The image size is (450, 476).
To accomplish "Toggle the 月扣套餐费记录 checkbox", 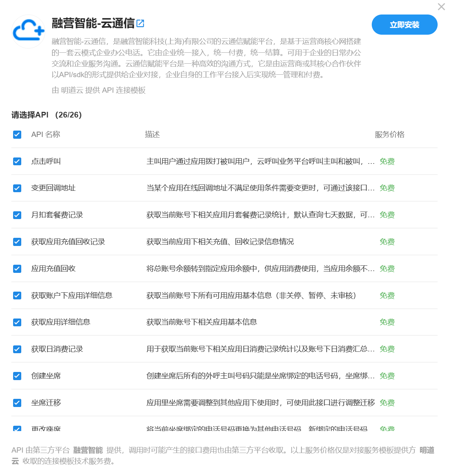I will (x=17, y=215).
